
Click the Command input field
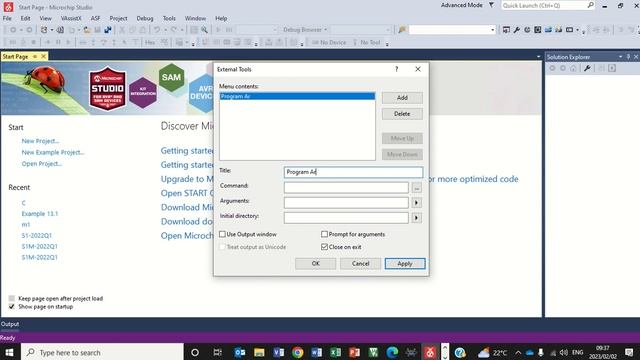(346, 187)
